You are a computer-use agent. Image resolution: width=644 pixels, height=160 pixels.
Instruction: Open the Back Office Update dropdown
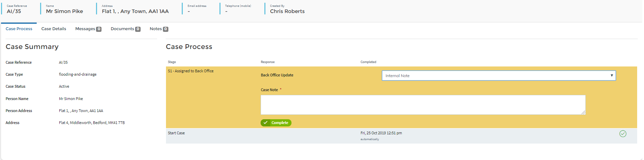499,76
